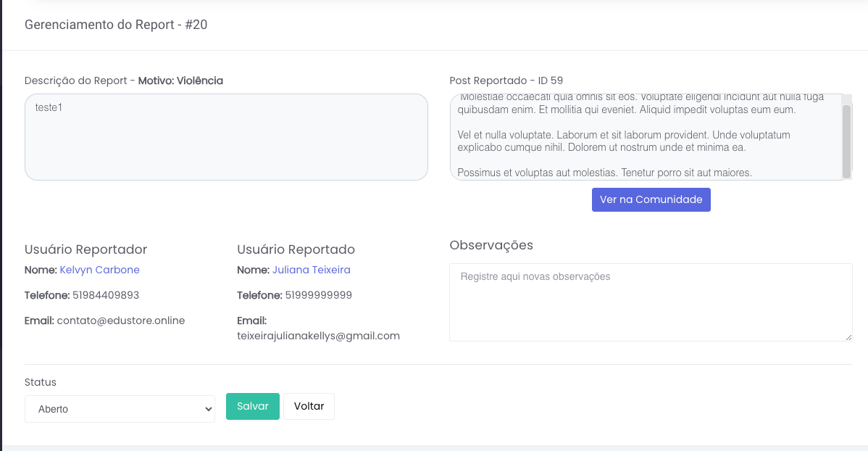The height and width of the screenshot is (451, 868).
Task: Click the Post Reportado - ID 59 label
Action: click(x=506, y=80)
